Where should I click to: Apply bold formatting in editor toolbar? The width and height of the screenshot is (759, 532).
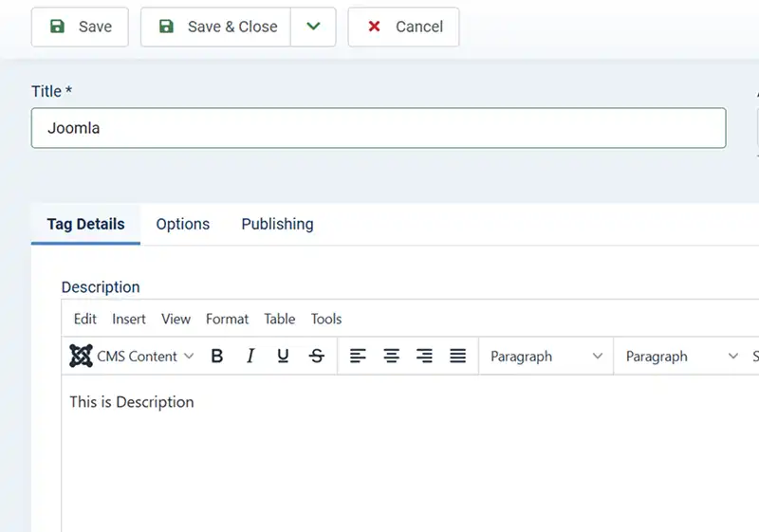[217, 356]
